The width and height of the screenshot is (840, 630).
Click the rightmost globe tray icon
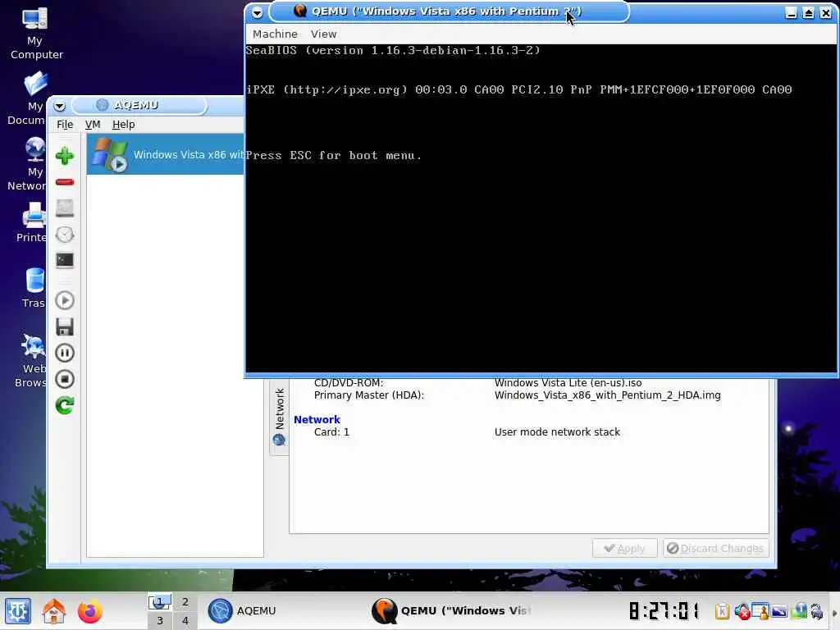coord(816,611)
